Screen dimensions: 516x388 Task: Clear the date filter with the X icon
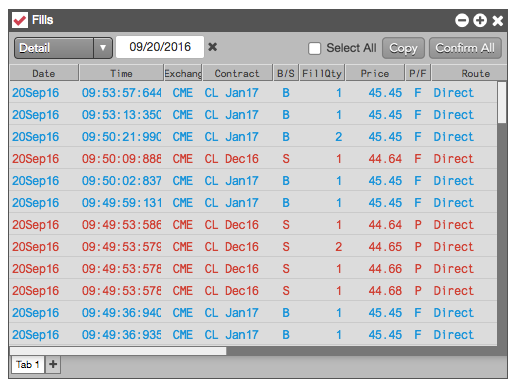point(213,47)
